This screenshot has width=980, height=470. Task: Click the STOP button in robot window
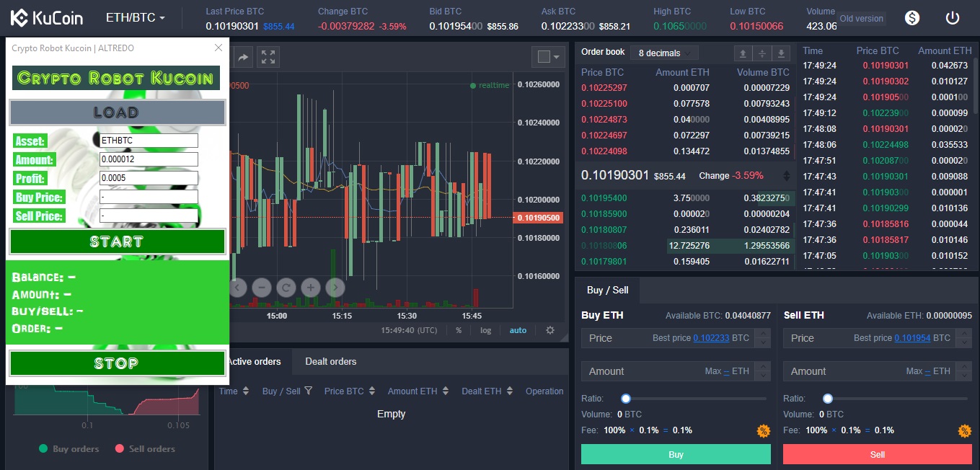point(117,363)
